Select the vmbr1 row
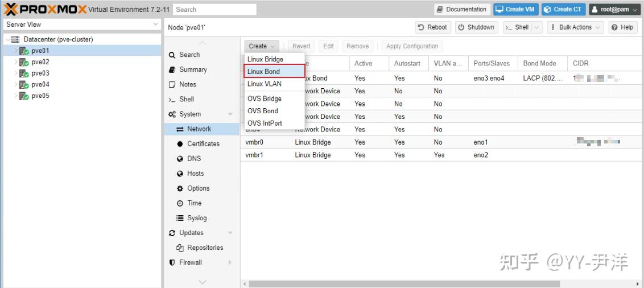The height and width of the screenshot is (288, 644). pos(442,155)
